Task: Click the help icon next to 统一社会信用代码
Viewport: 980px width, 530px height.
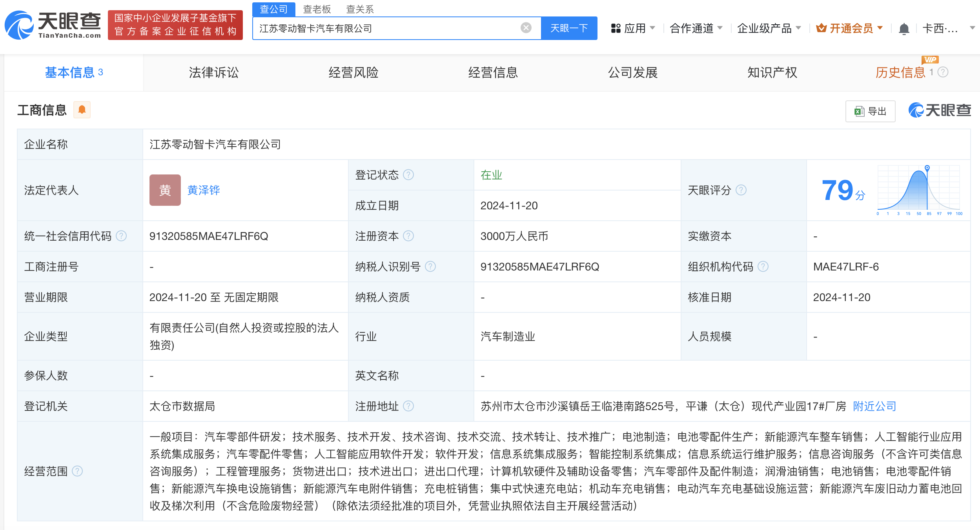Action: (x=122, y=236)
